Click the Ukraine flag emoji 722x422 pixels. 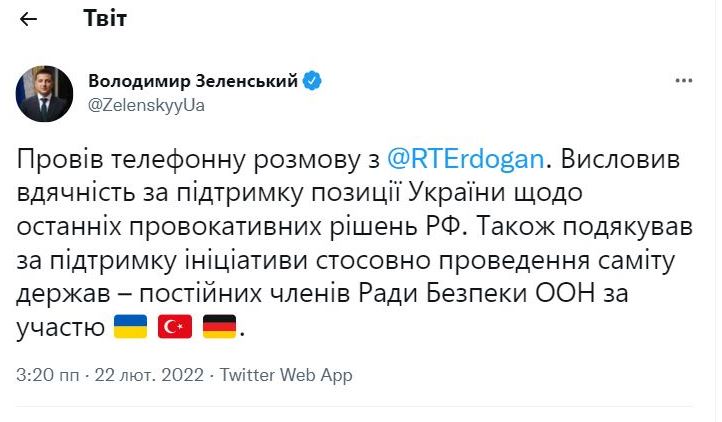click(x=130, y=326)
